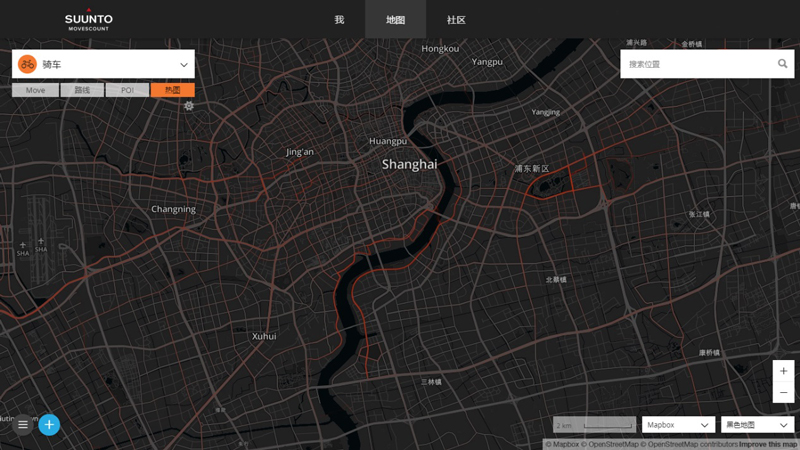Zoom out with the minus button
This screenshot has height=450, width=800.
tap(783, 393)
